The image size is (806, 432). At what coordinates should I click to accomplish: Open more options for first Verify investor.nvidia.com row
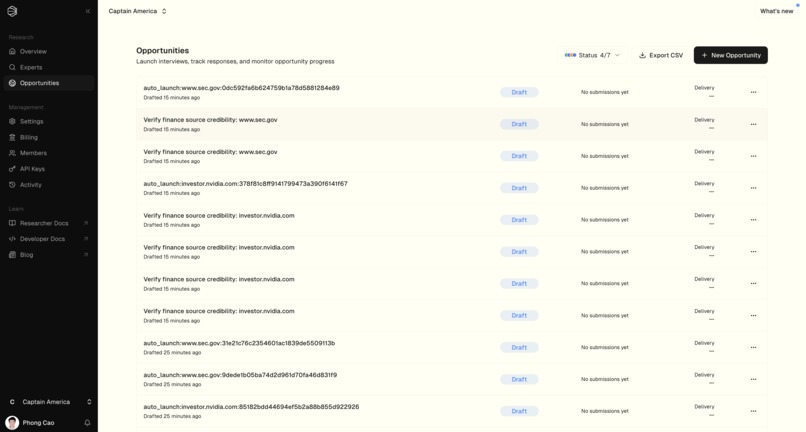(753, 220)
